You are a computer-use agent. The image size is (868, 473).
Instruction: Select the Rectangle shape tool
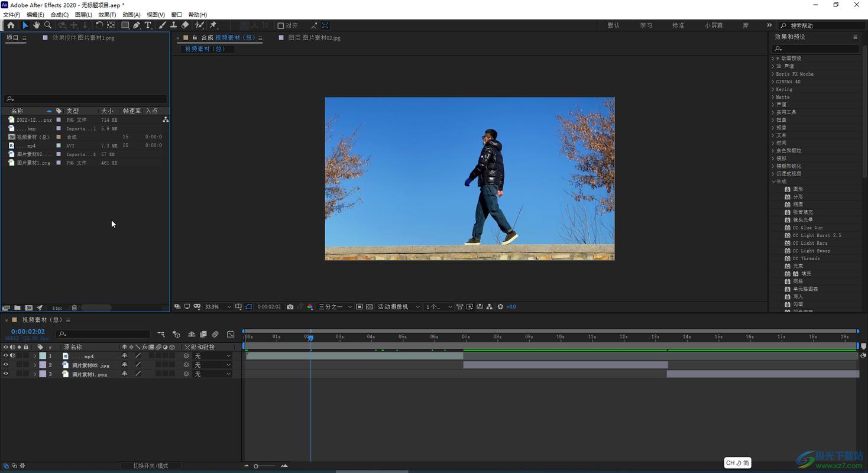(x=125, y=25)
